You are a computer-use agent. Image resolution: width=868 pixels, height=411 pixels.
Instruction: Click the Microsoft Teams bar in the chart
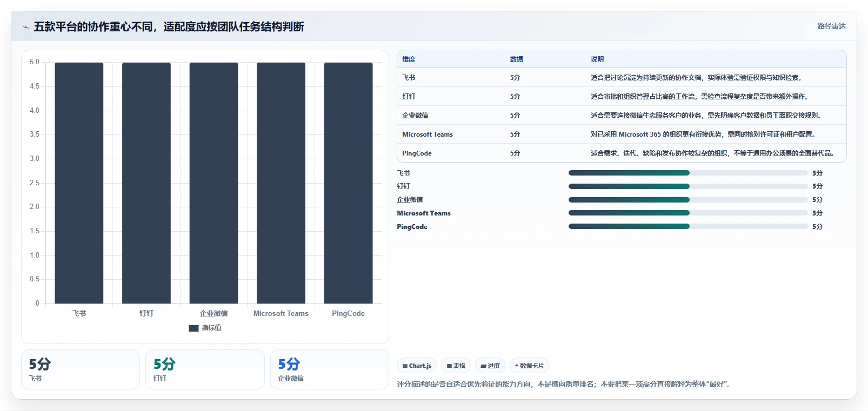(281, 183)
